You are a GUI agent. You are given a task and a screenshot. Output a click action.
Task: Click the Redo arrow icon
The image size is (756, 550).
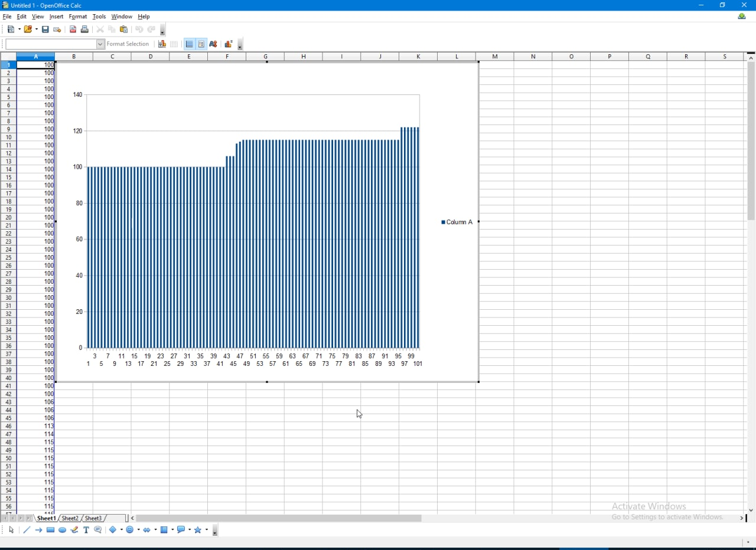click(151, 30)
